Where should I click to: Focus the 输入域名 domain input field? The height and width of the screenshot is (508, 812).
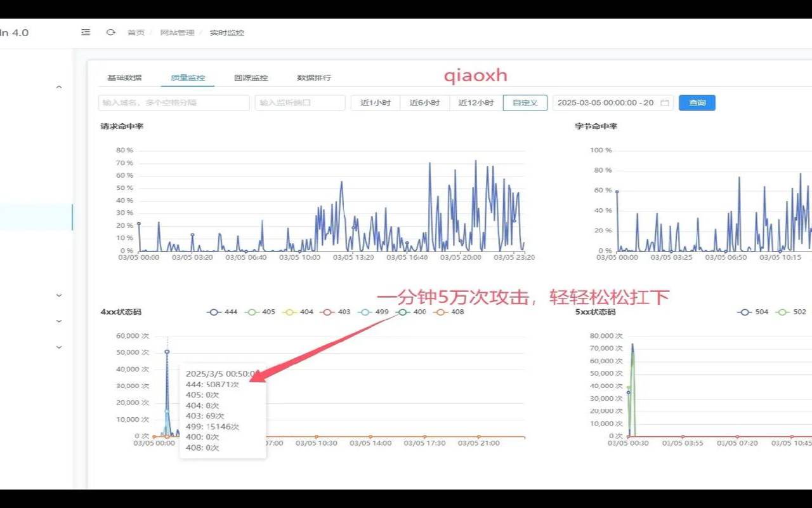click(173, 103)
